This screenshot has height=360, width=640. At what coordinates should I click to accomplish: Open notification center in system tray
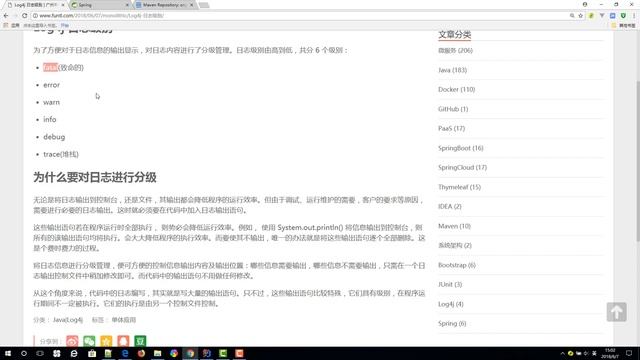tap(629, 353)
